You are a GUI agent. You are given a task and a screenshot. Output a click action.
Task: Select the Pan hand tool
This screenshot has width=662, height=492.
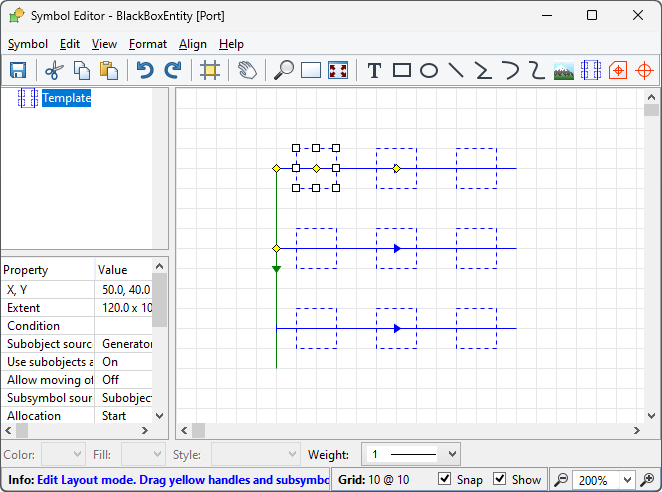[247, 70]
